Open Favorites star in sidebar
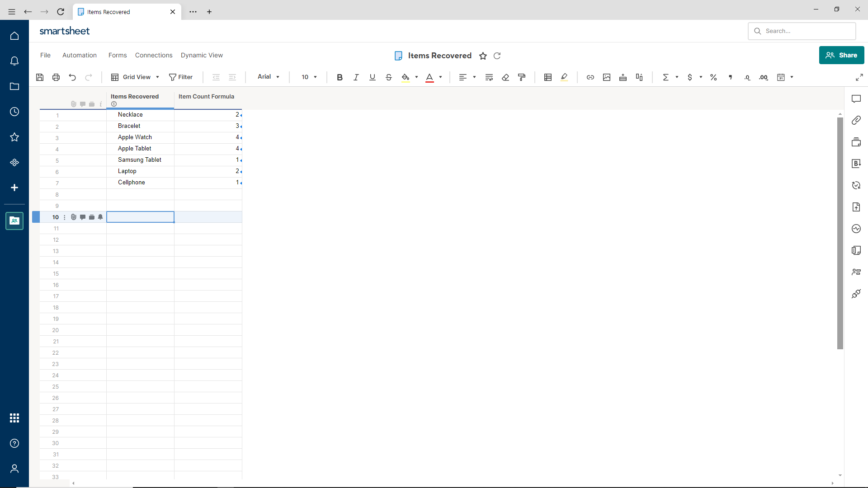The height and width of the screenshot is (488, 868). (14, 137)
